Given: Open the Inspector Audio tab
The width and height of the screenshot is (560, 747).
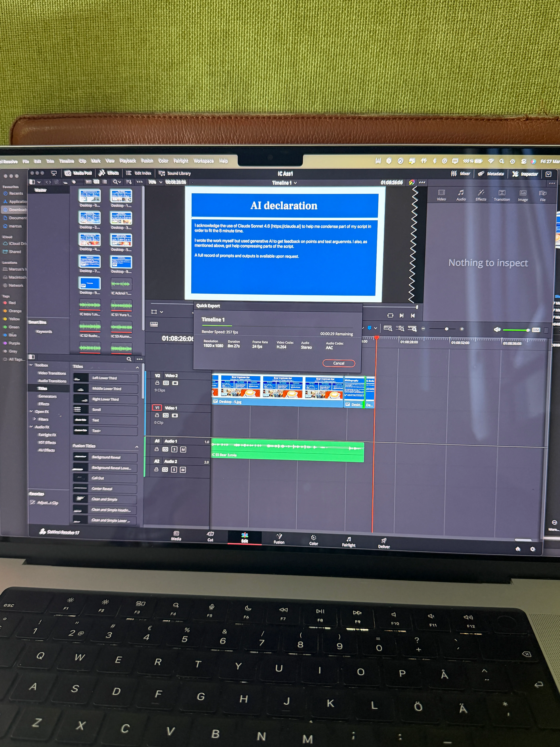Looking at the screenshot, I should click(x=461, y=195).
